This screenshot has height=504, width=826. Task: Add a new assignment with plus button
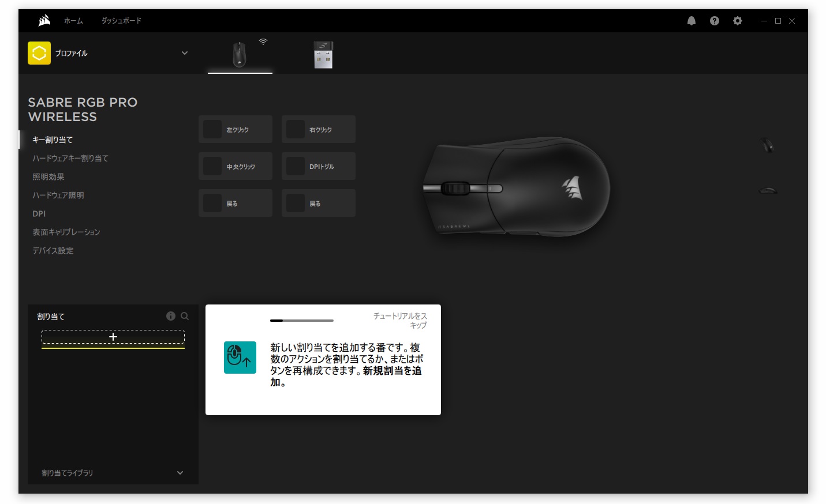click(113, 337)
